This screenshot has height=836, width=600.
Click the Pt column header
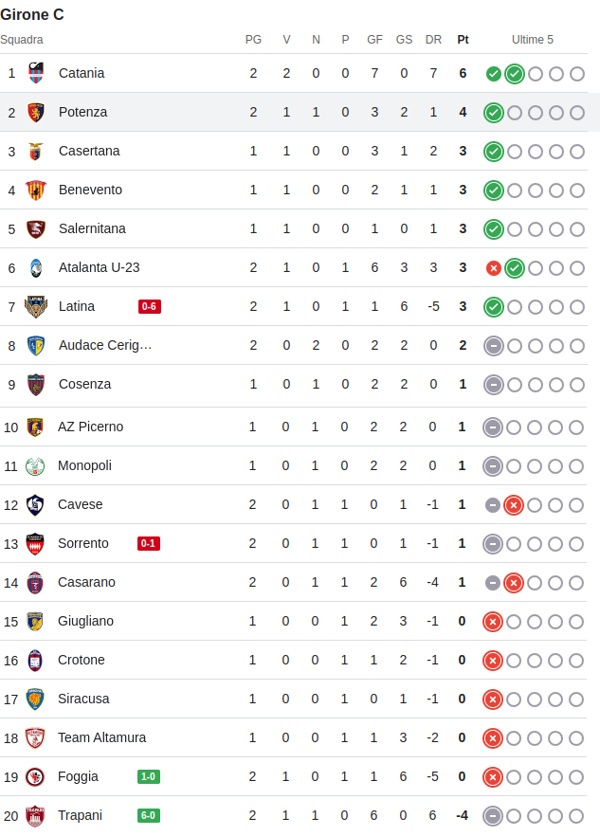click(x=463, y=40)
